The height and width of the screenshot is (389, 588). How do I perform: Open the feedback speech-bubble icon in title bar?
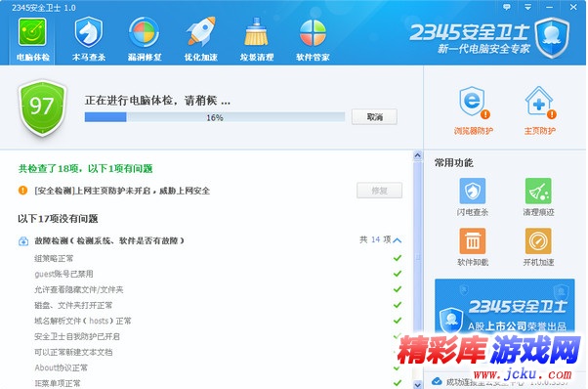pos(506,7)
